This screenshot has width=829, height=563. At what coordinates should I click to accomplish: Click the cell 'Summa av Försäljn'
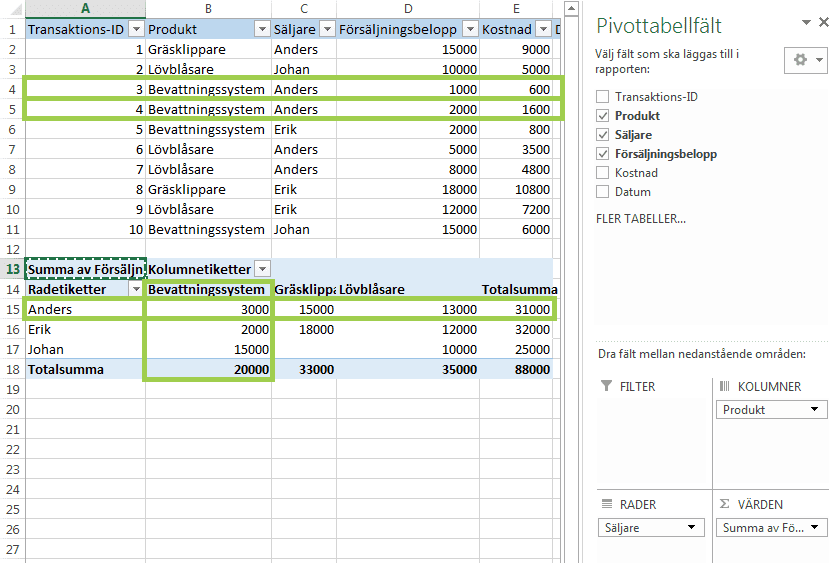coord(85,269)
